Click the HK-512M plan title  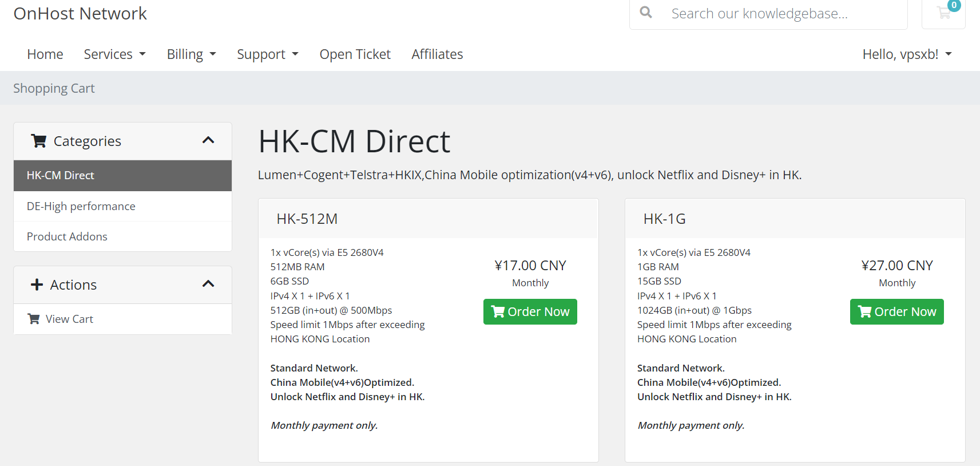[307, 219]
